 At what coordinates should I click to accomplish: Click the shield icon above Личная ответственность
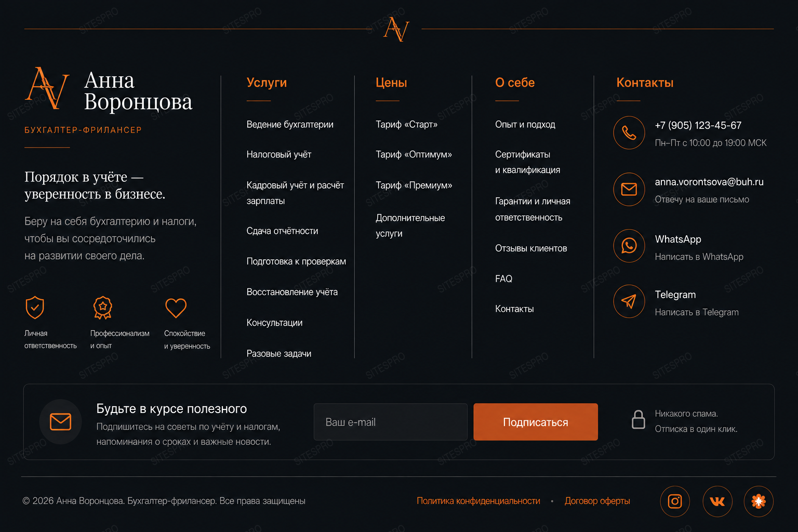coord(35,308)
